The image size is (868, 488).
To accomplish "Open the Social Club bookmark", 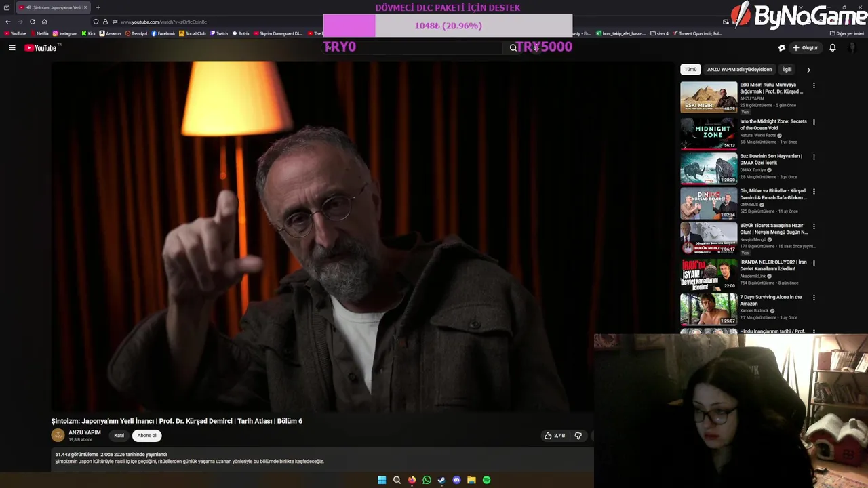I will 193,33.
